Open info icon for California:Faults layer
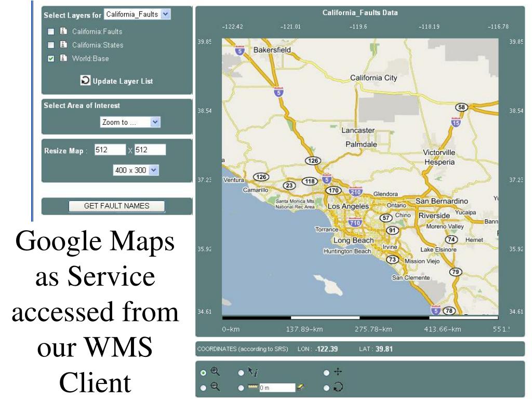Image resolution: width=532 pixels, height=399 pixels. [x=63, y=31]
